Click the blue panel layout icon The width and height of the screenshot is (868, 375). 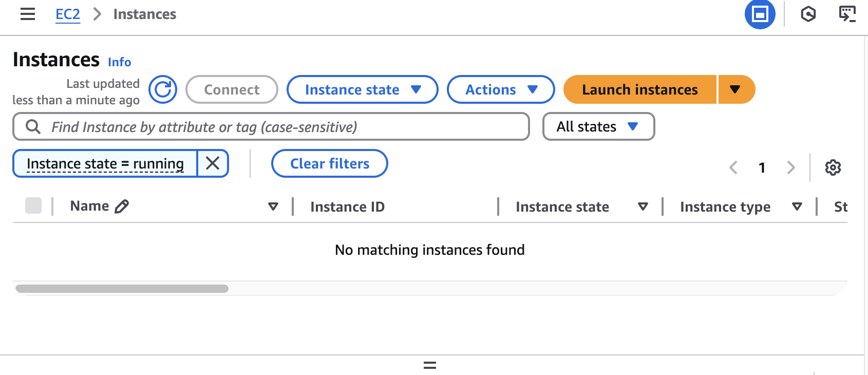click(760, 14)
